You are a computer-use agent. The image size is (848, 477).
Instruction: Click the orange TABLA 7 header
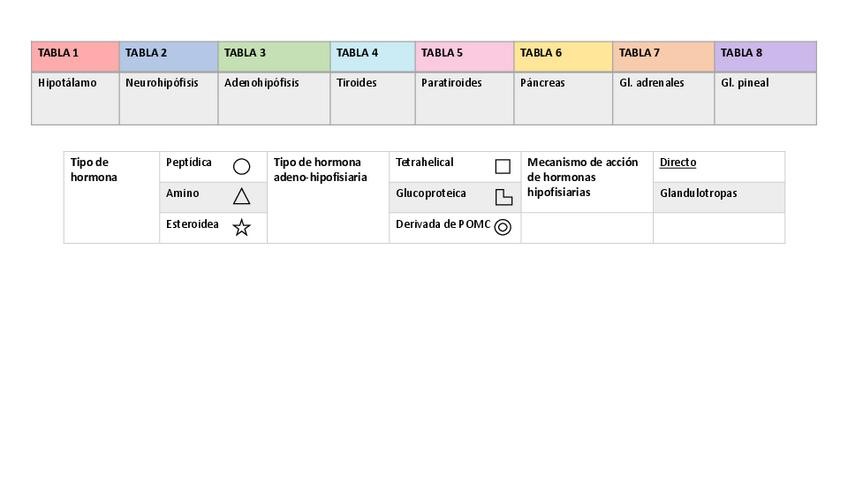[x=663, y=56]
